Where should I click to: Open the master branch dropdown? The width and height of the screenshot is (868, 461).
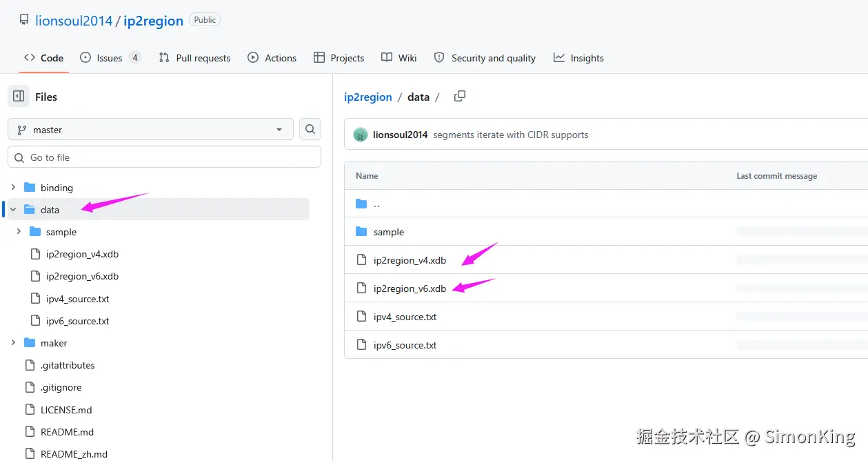(x=150, y=129)
